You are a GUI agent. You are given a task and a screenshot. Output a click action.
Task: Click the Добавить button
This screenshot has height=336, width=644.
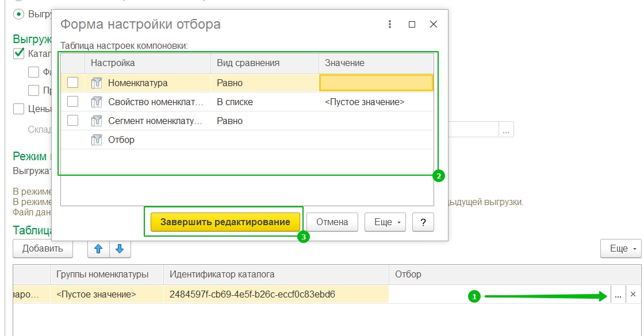pyautogui.click(x=43, y=249)
